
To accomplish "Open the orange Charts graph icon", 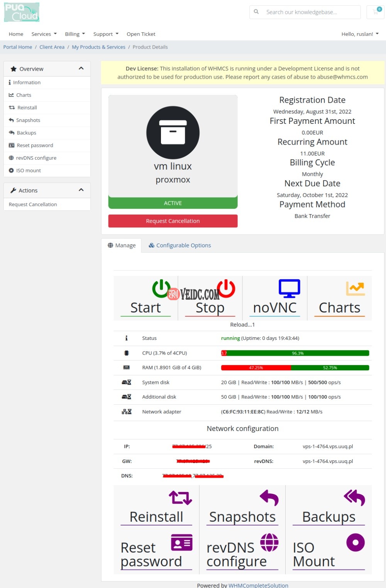I will [355, 288].
